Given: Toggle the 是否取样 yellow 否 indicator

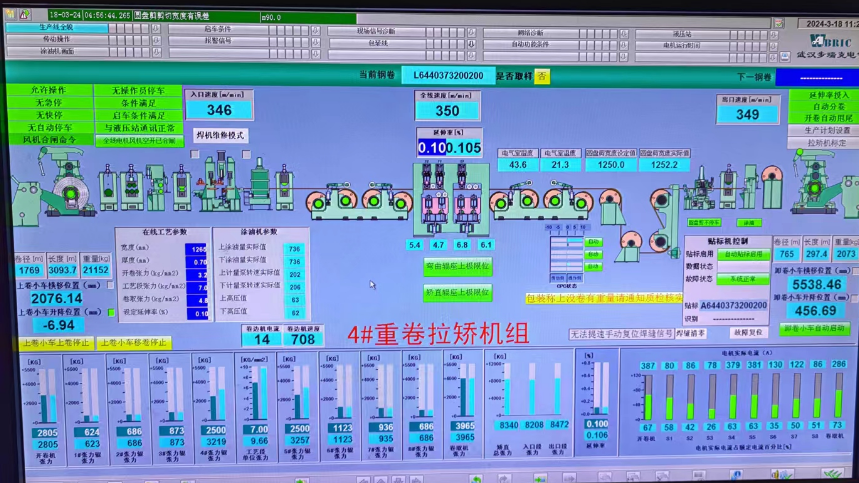Looking at the screenshot, I should coord(541,75).
